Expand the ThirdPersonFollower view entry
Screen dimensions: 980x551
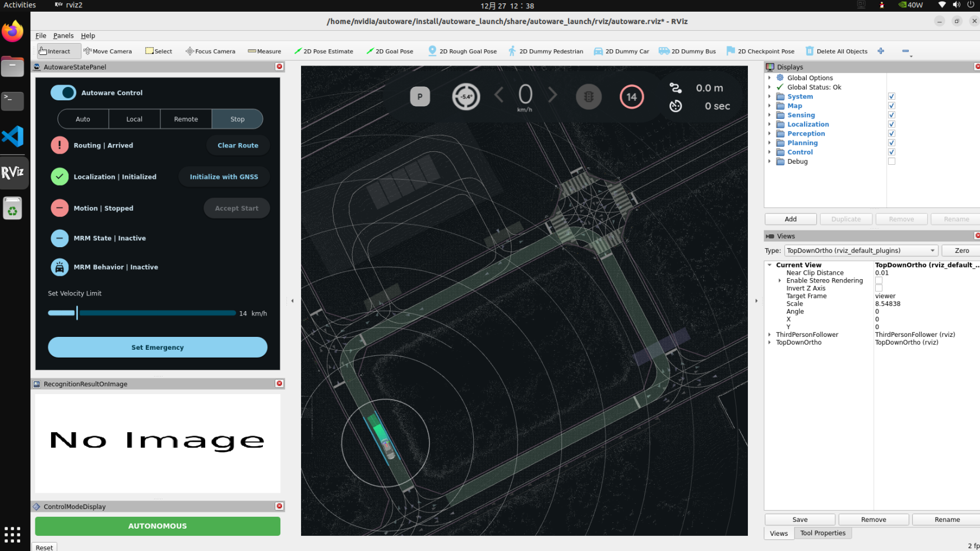point(769,335)
